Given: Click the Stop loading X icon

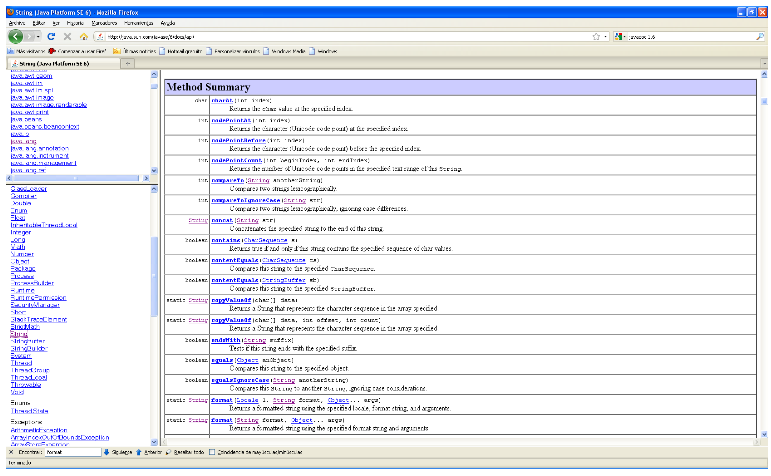Looking at the screenshot, I should 67,35.
